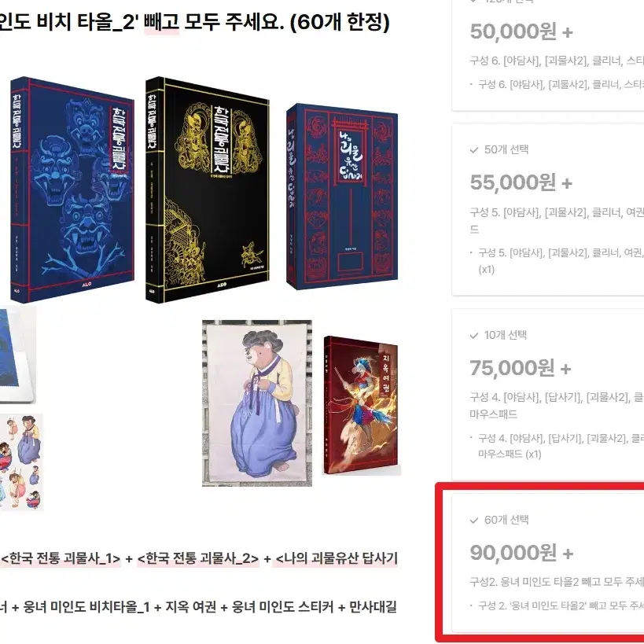Click the <한국 전통 괴물사_2> text

pyautogui.click(x=198, y=558)
